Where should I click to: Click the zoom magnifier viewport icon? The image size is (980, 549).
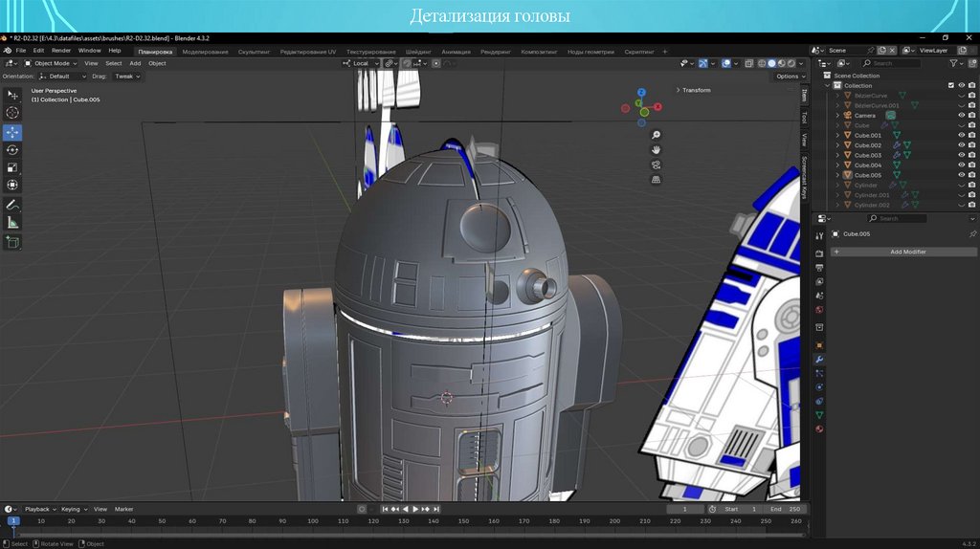tap(657, 135)
